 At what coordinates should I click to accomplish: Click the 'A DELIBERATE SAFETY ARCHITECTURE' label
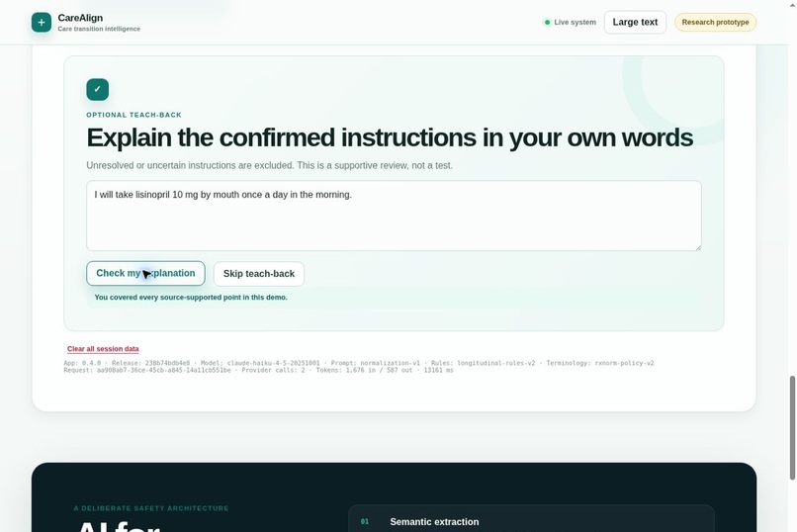pos(151,508)
